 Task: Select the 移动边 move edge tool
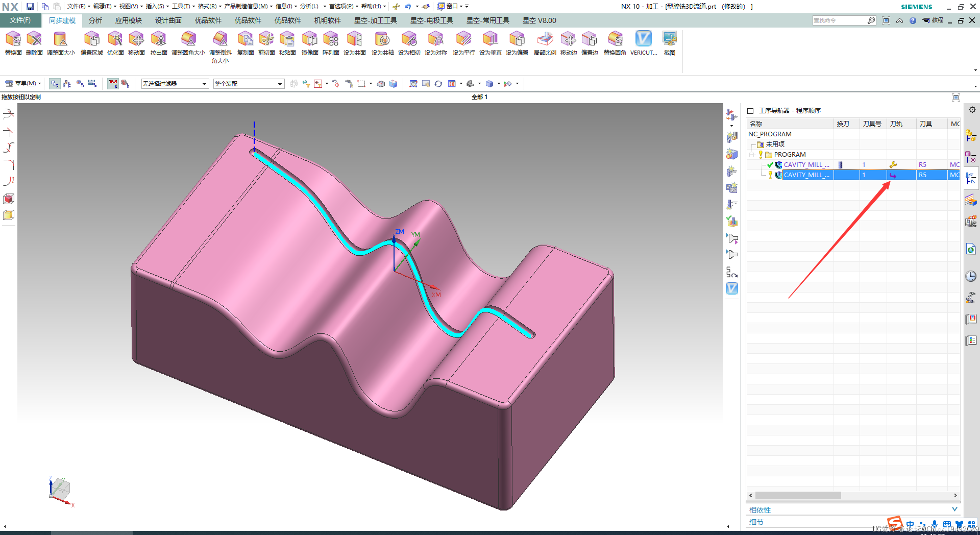click(569, 43)
